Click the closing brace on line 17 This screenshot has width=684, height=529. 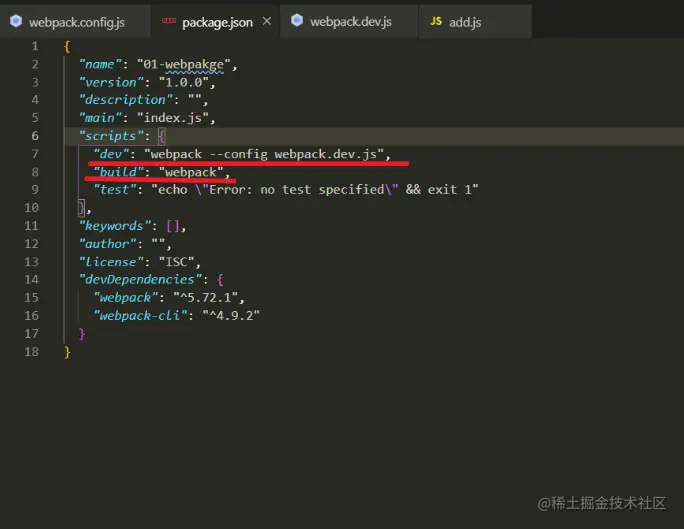click(x=82, y=334)
